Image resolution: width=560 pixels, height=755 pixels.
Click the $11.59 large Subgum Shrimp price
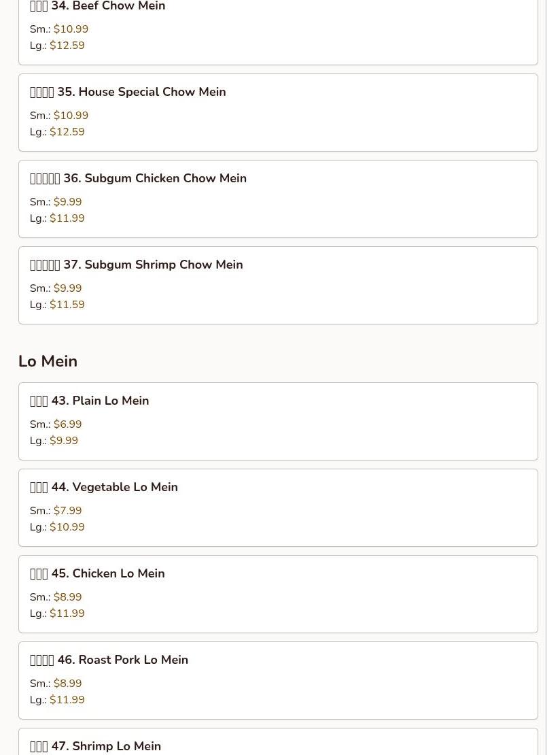click(67, 304)
